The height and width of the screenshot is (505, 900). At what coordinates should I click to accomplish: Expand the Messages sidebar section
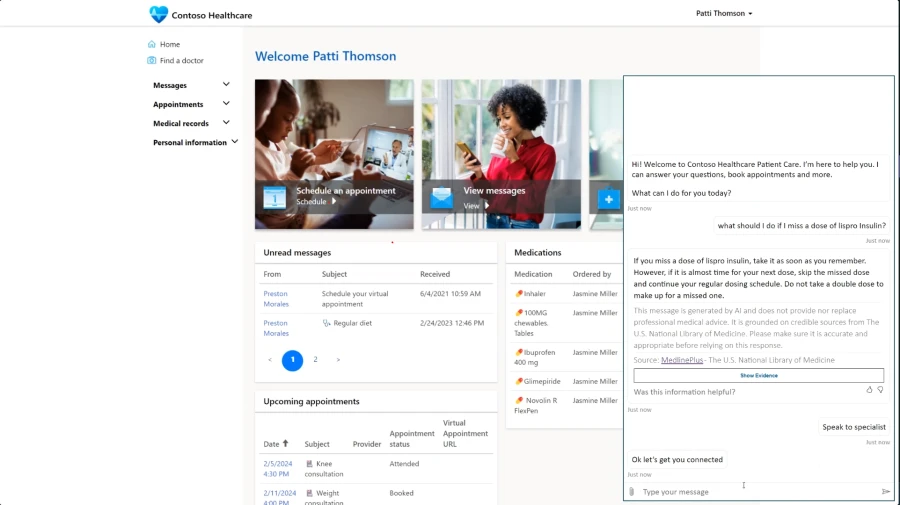[x=226, y=85]
